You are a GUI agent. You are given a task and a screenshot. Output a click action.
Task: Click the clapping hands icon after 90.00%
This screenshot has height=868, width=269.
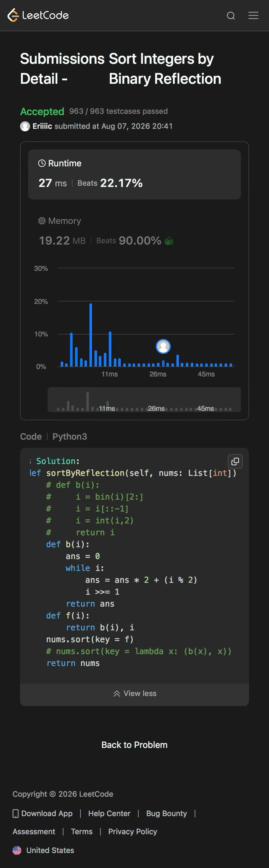(x=168, y=240)
